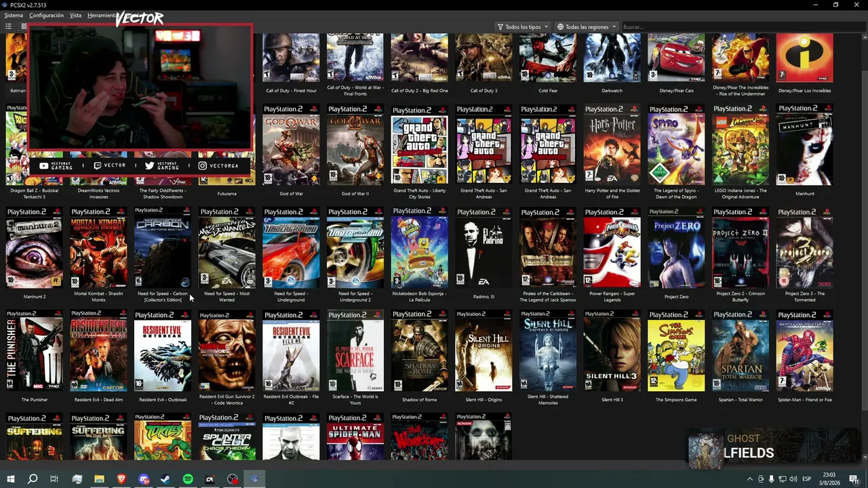Select Power Rangers Super Legends cover
This screenshot has width=868, height=488.
[612, 248]
